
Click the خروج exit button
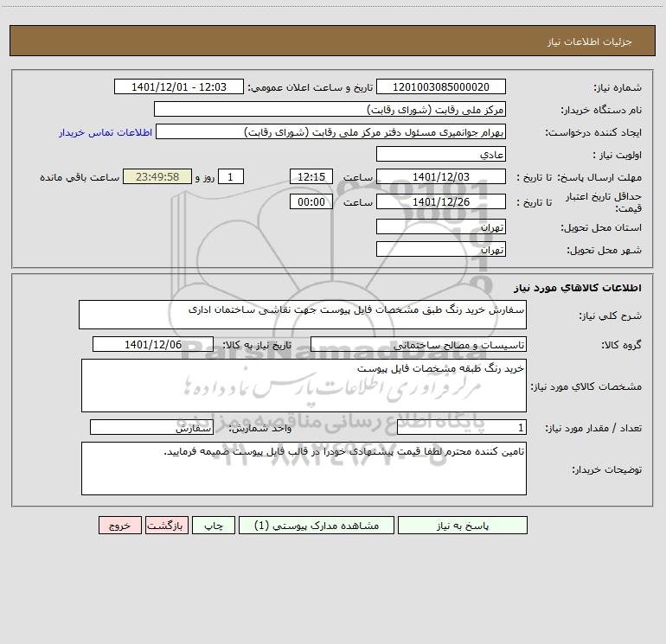point(119,525)
